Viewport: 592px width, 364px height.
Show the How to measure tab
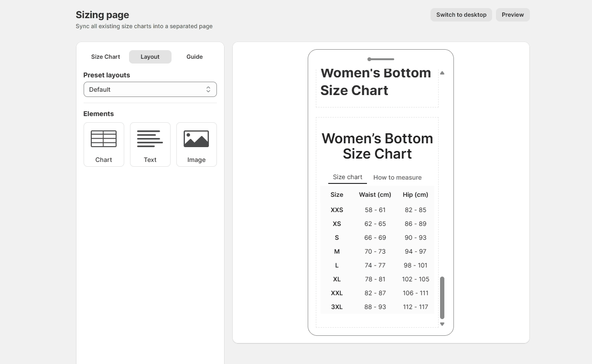(398, 177)
